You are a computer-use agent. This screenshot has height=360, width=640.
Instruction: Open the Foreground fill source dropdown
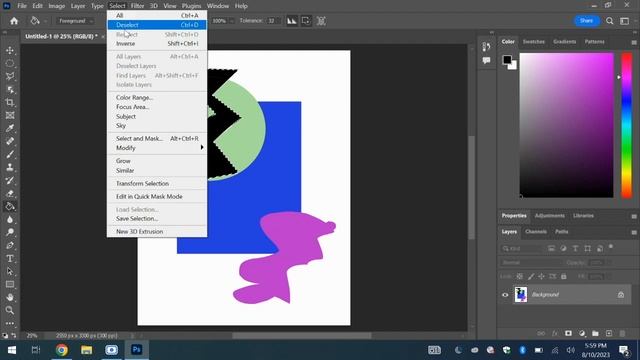[x=75, y=21]
